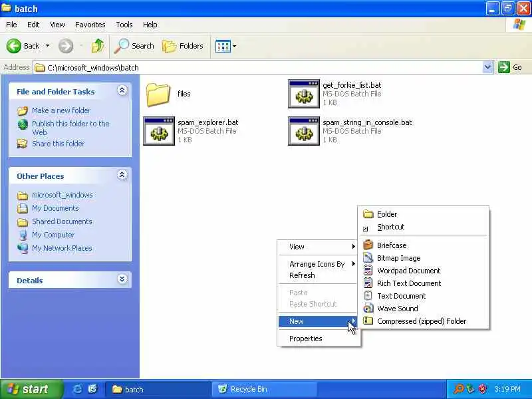Viewport: 532px width, 399px height.
Task: Toggle the Folders pane button
Action: (x=183, y=46)
